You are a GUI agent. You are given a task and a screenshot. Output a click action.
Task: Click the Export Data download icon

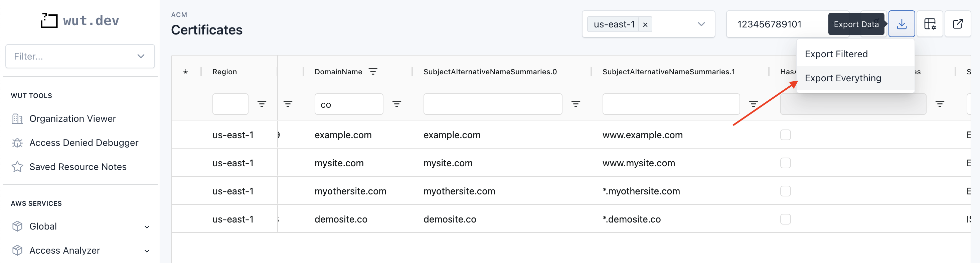tap(901, 24)
